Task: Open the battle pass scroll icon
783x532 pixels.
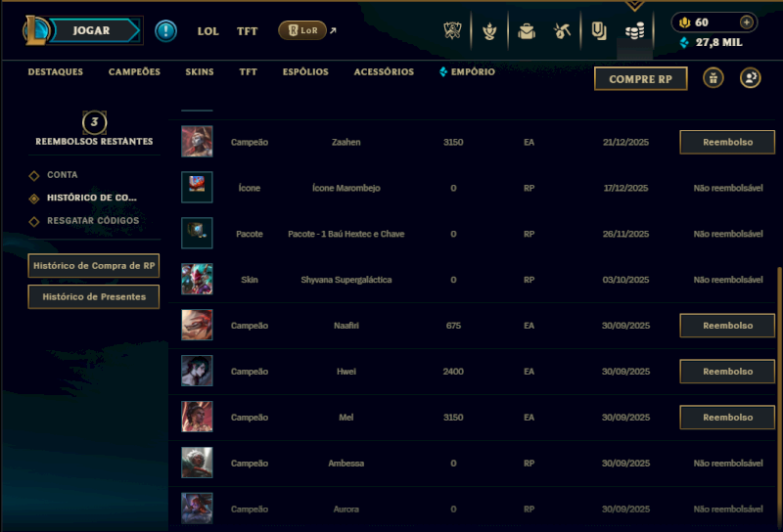Action: (x=599, y=31)
